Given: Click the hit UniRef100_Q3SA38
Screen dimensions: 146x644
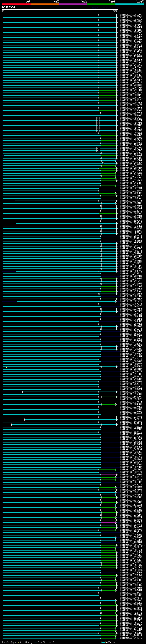Looking at the screenshot, I should (131, 201).
